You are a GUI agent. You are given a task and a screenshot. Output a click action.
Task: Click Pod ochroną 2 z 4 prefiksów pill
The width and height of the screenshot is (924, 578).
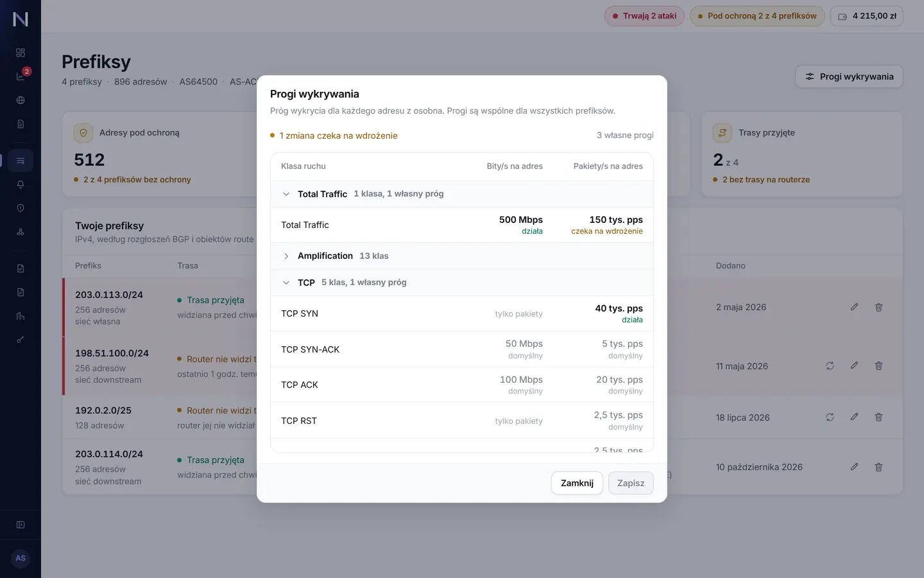[757, 16]
